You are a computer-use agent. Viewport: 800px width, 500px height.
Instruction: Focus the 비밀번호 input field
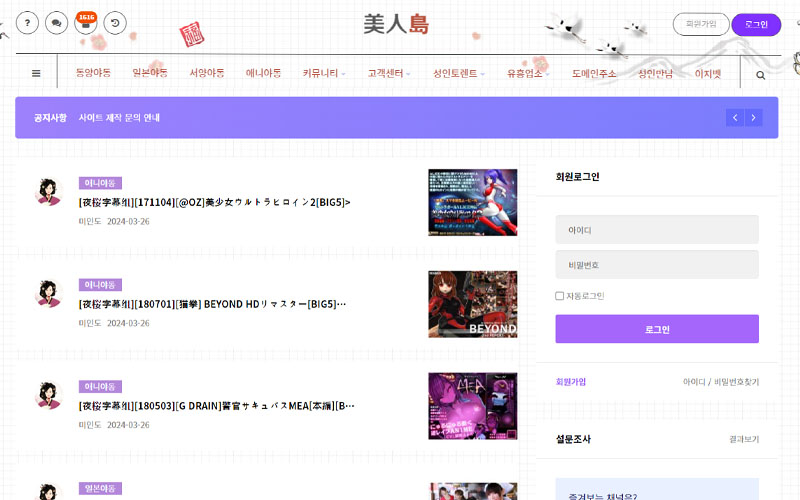[x=657, y=264]
